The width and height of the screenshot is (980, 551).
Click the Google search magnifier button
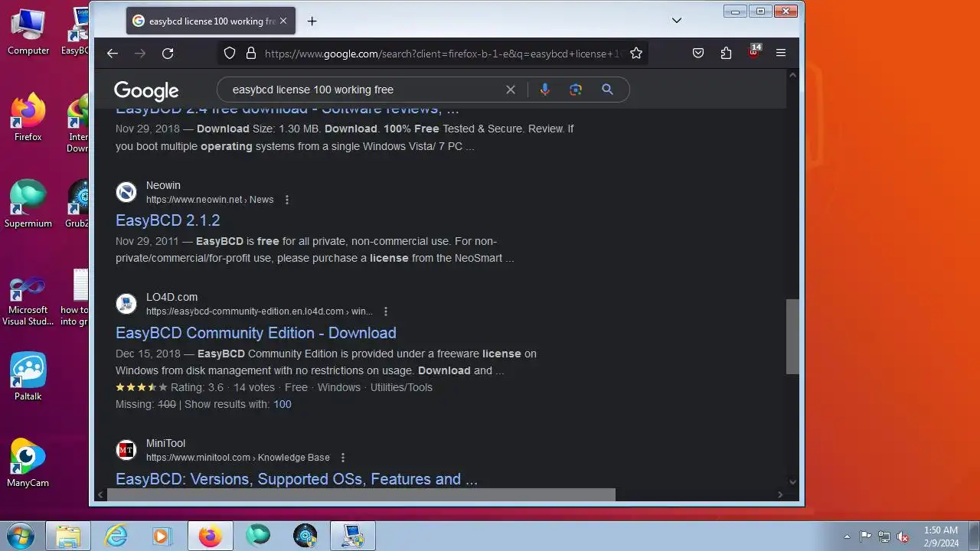click(607, 90)
